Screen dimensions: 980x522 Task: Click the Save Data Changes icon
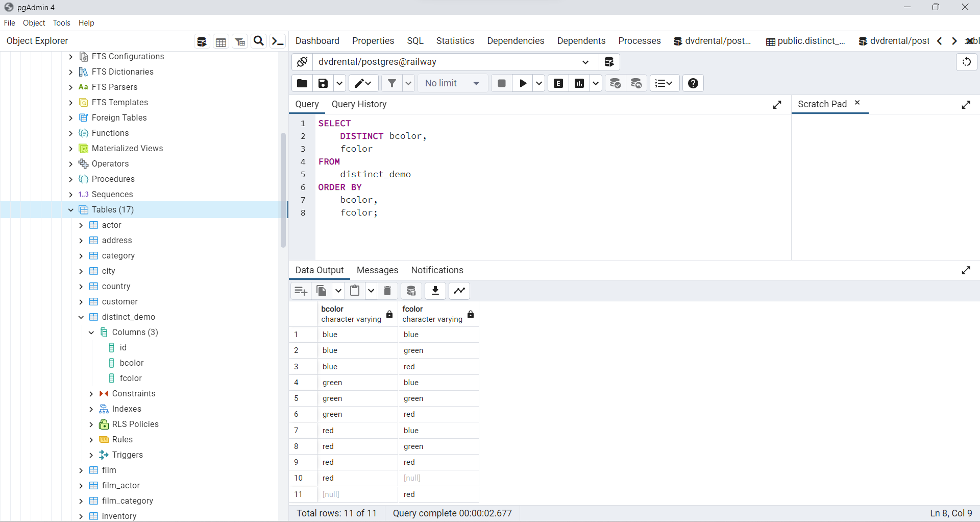(411, 291)
